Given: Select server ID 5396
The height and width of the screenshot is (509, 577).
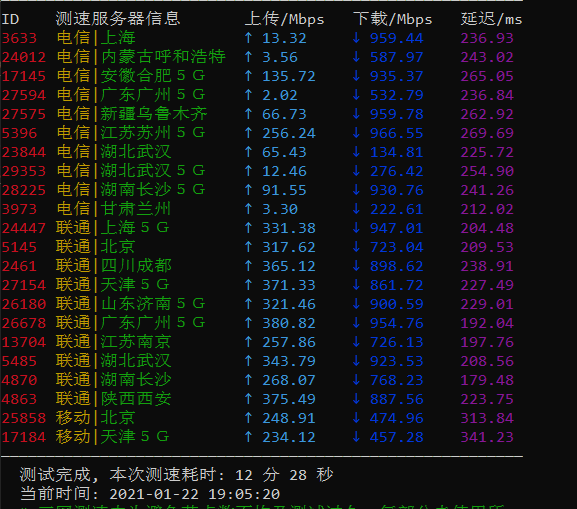Looking at the screenshot, I should coord(19,133).
